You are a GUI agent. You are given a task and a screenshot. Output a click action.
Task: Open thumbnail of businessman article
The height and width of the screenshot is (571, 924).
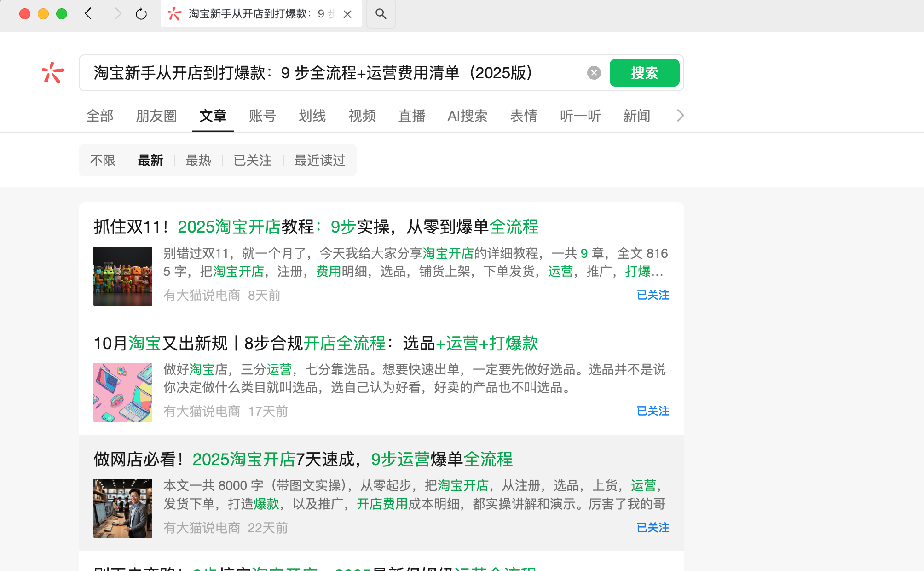pyautogui.click(x=123, y=508)
